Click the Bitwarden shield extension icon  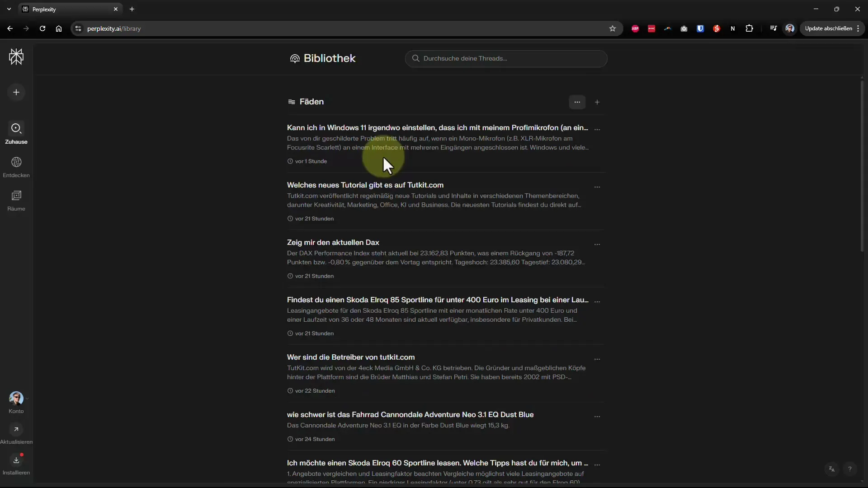tap(700, 28)
